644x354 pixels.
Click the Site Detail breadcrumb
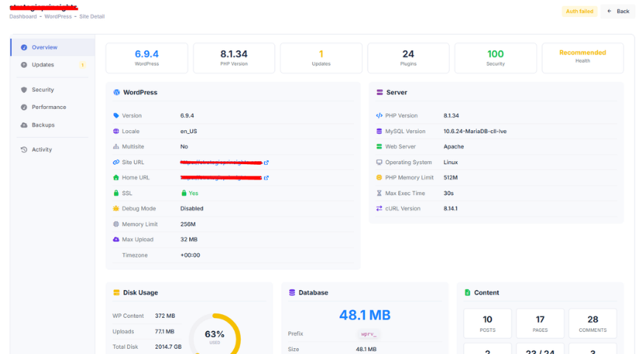(92, 16)
